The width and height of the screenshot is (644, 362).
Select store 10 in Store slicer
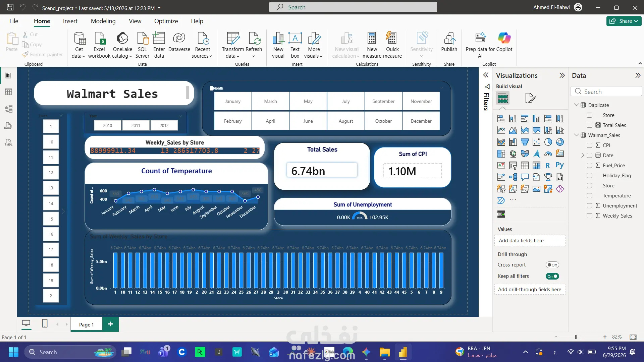(x=51, y=142)
